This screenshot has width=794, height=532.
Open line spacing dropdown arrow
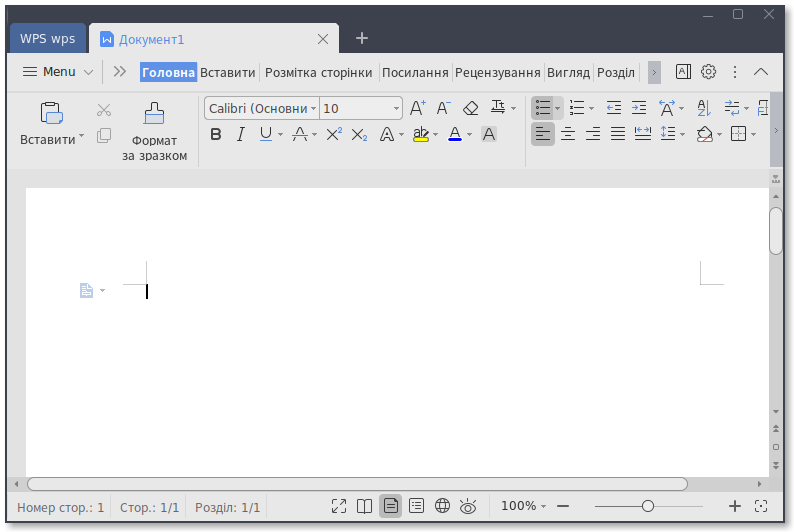coord(683,135)
